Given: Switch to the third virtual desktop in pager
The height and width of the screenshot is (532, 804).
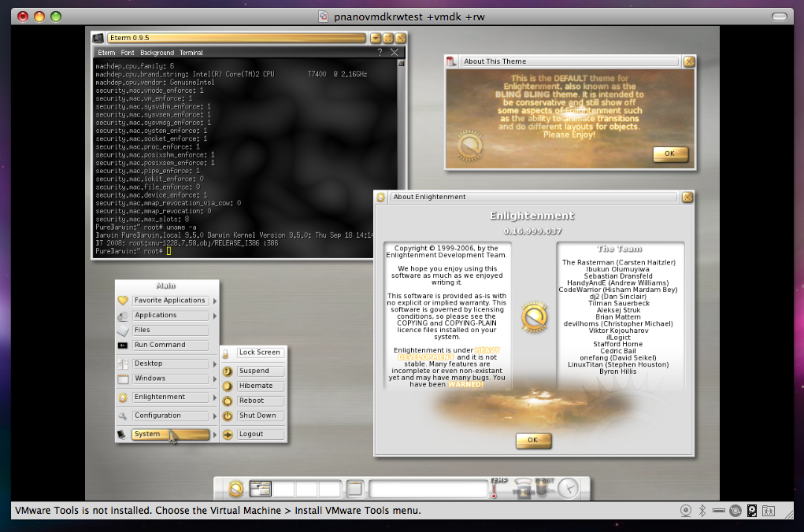Looking at the screenshot, I should click(x=306, y=489).
